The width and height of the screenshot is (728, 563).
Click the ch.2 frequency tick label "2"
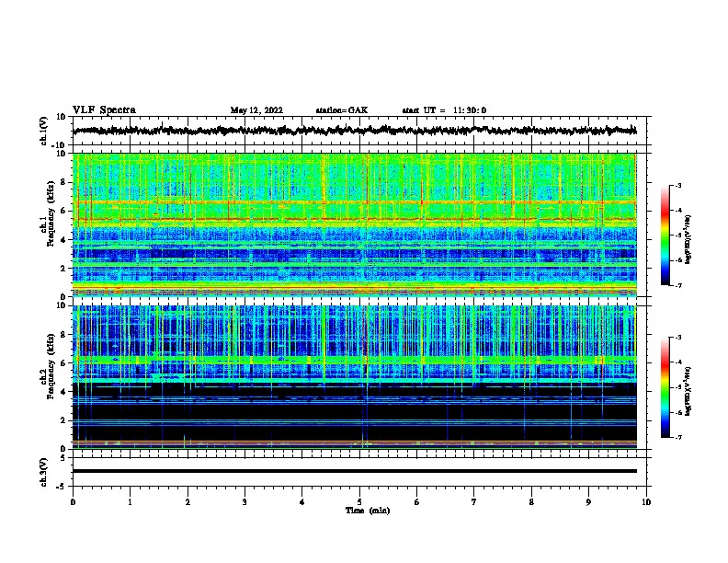[x=63, y=420]
